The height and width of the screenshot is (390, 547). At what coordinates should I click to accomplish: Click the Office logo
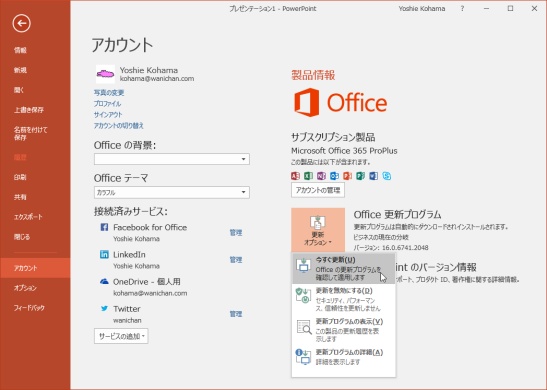point(340,103)
